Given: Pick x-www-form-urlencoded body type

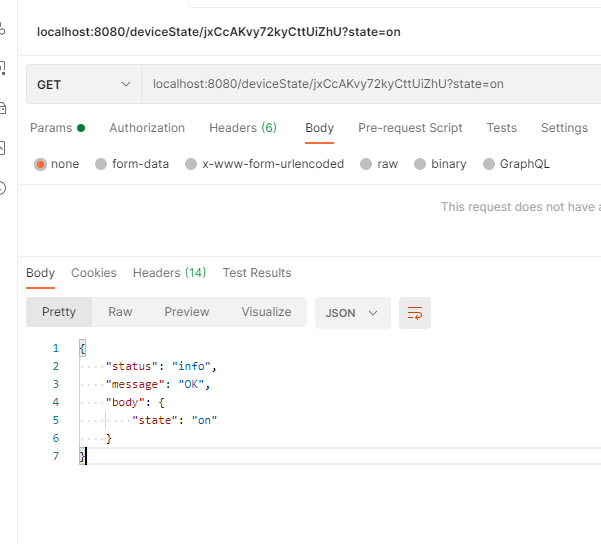Looking at the screenshot, I should point(264,164).
